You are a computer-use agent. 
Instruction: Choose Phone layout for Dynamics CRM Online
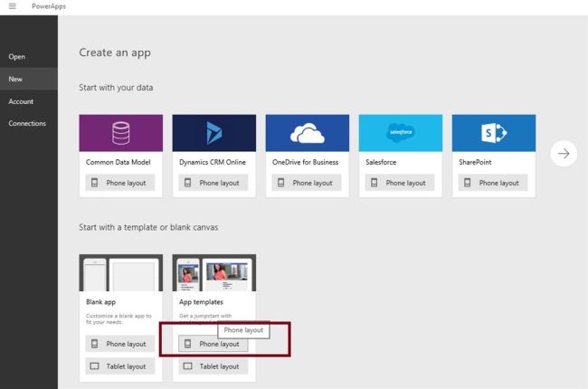pos(213,183)
